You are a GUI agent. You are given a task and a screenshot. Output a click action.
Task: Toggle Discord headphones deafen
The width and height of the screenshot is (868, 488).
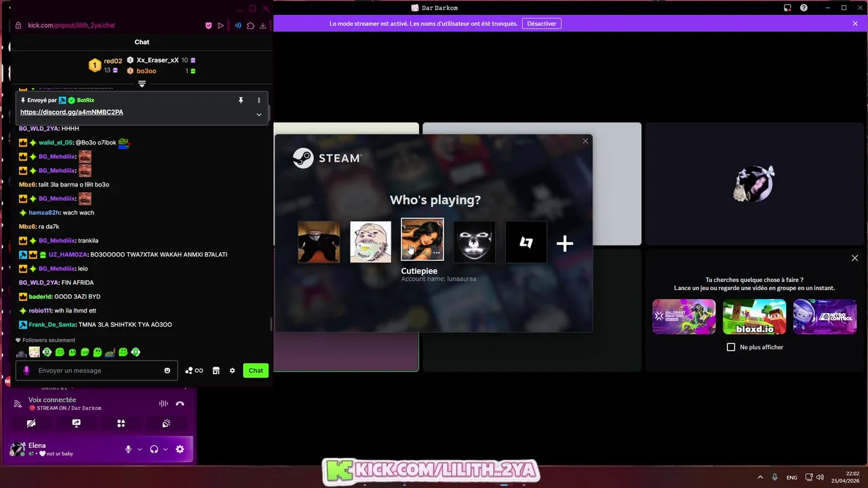154,449
